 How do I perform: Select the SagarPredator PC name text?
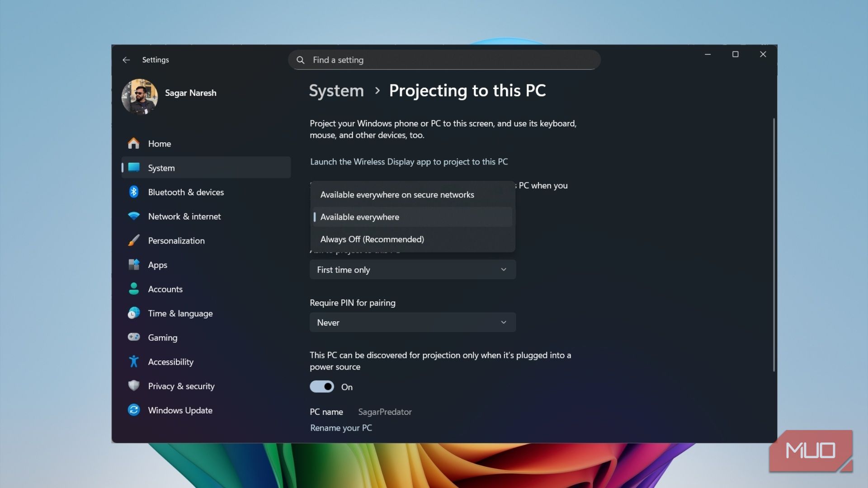coord(385,412)
